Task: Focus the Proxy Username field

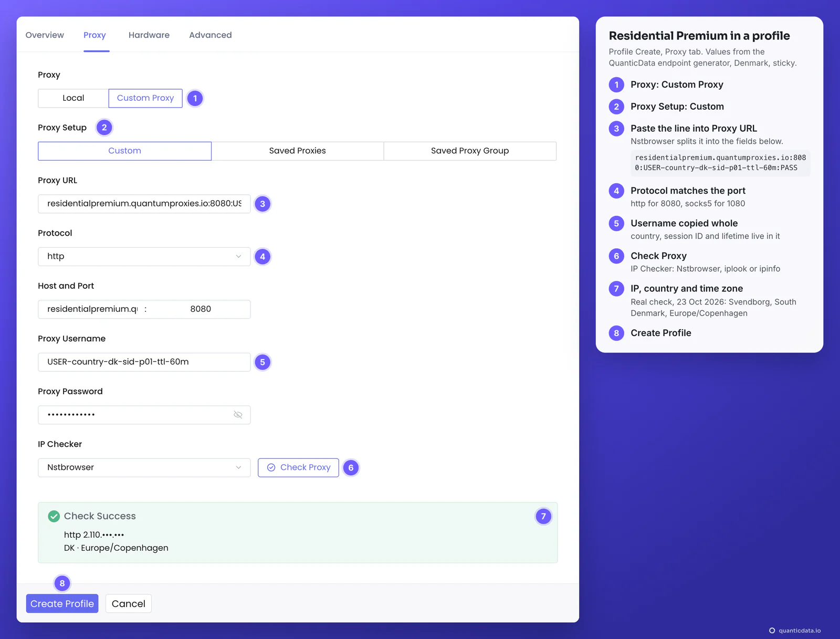Action: [144, 362]
